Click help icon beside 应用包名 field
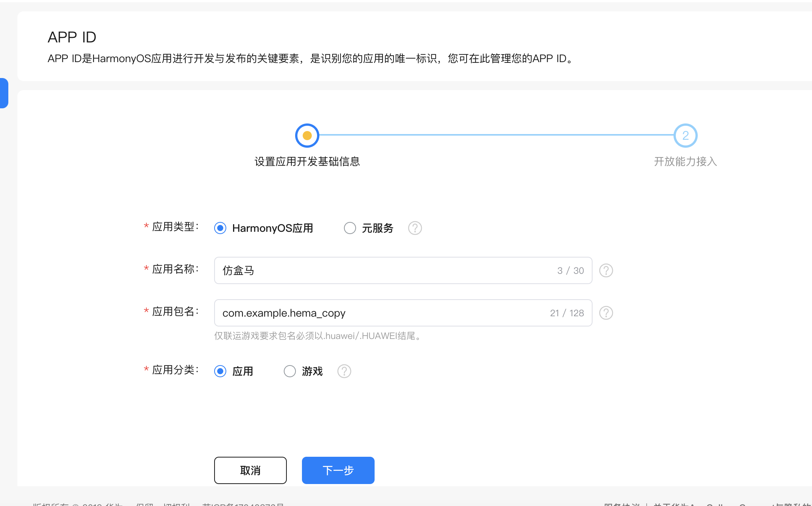Image resolution: width=812 pixels, height=506 pixels. point(606,313)
